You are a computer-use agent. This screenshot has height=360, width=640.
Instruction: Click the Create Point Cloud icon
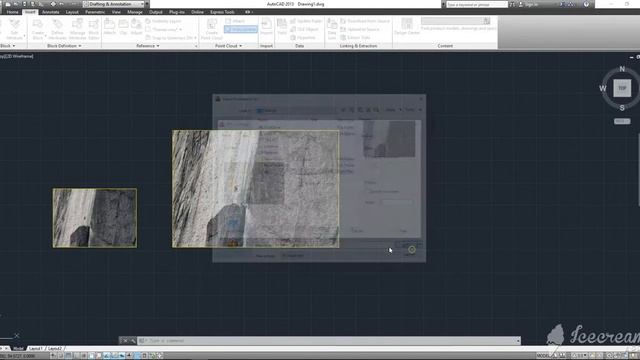point(211,29)
